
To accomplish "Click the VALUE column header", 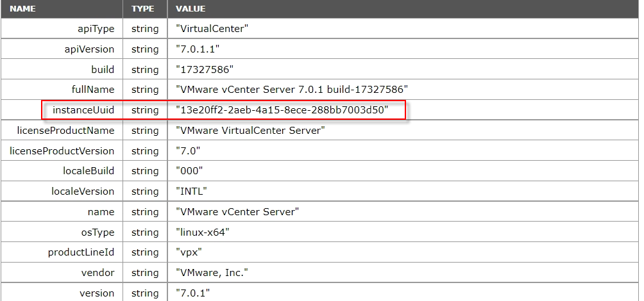I will pos(403,8).
